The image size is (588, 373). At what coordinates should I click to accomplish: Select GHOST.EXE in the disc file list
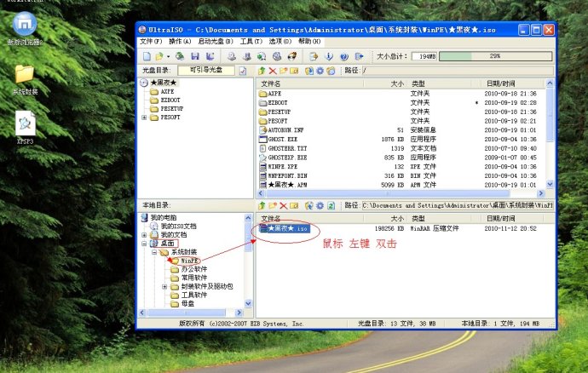pos(283,139)
